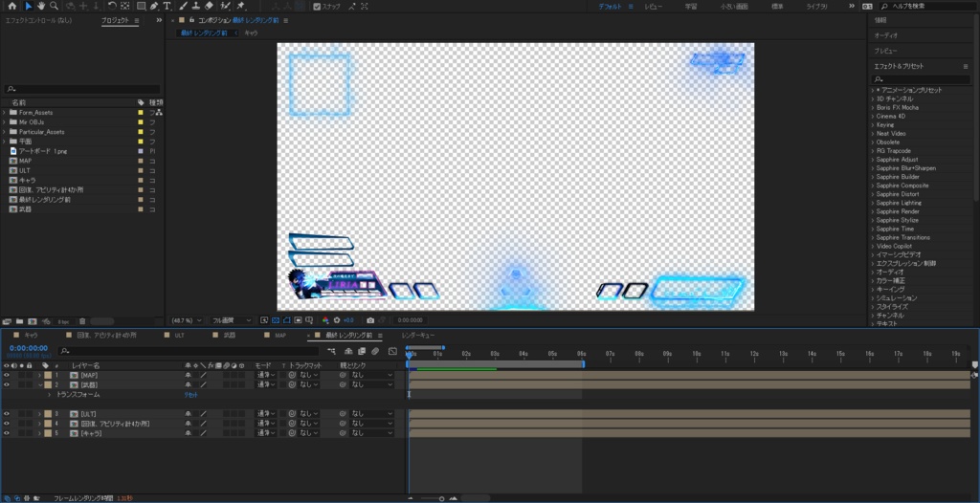
Task: Open the フル画質 resolution dropdown
Action: tap(232, 320)
